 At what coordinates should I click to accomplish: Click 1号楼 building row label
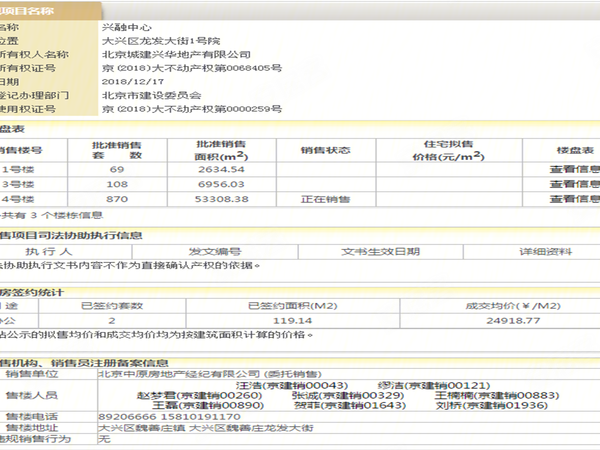pos(18,169)
